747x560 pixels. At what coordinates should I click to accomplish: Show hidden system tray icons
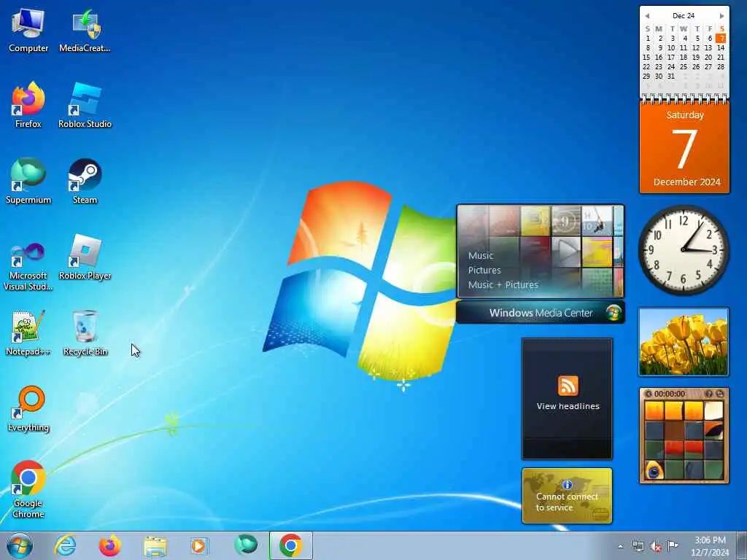[x=620, y=546]
